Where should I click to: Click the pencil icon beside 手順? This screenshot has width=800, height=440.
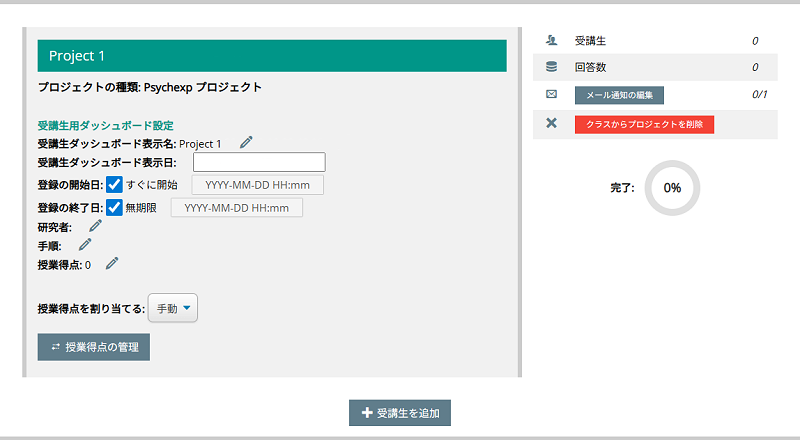tap(85, 244)
